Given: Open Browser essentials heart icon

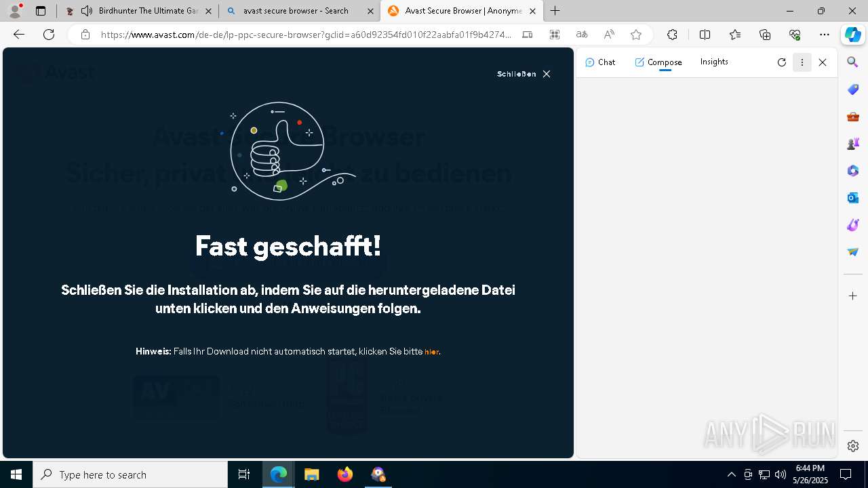Looking at the screenshot, I should tap(795, 35).
